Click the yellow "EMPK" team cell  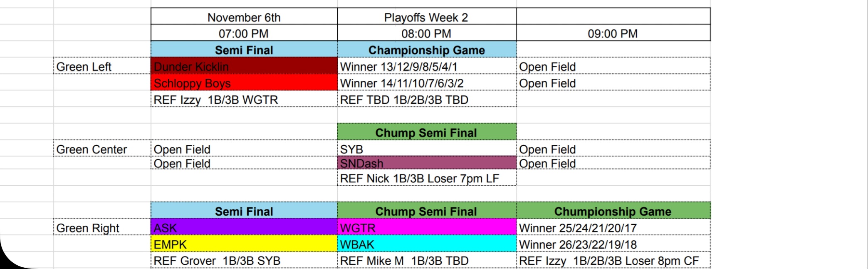click(x=244, y=244)
